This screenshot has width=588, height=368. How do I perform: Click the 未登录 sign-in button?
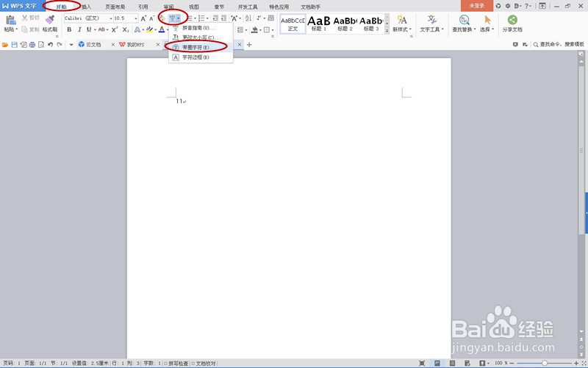476,6
